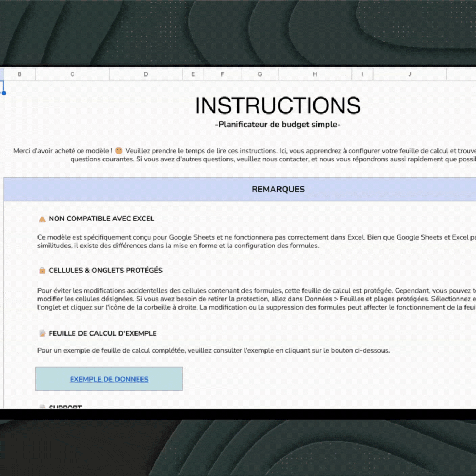Click the smiley emoji in the thank-you text

(119, 150)
